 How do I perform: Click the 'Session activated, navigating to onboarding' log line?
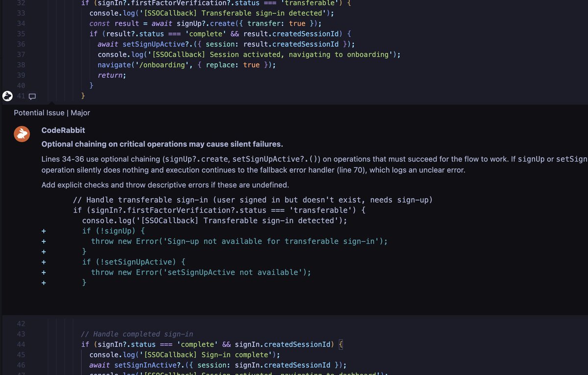[x=249, y=54]
